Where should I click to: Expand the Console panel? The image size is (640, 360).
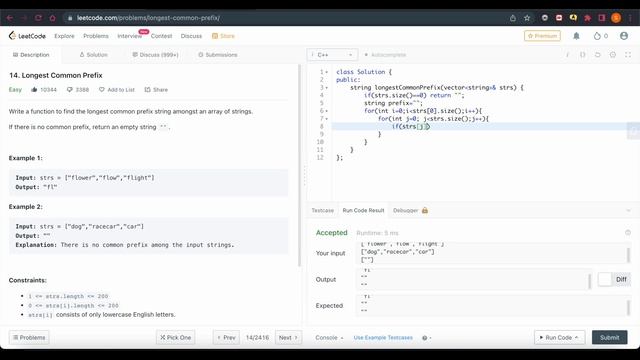pos(329,338)
